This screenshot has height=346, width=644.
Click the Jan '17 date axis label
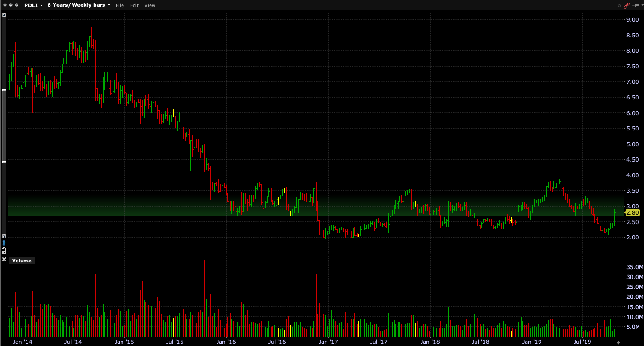[x=328, y=342]
